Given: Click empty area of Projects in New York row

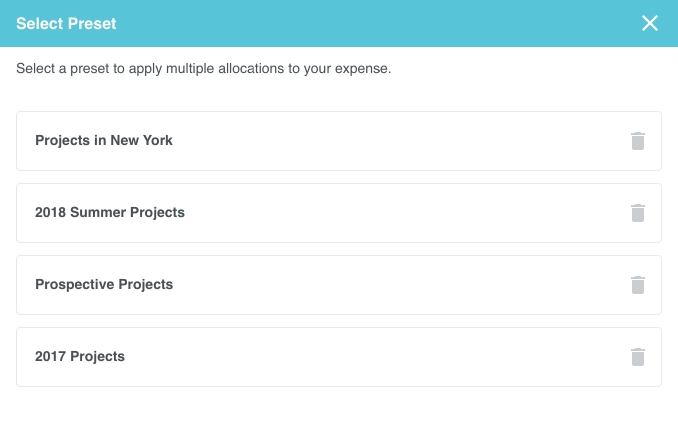Looking at the screenshot, I should [400, 141].
